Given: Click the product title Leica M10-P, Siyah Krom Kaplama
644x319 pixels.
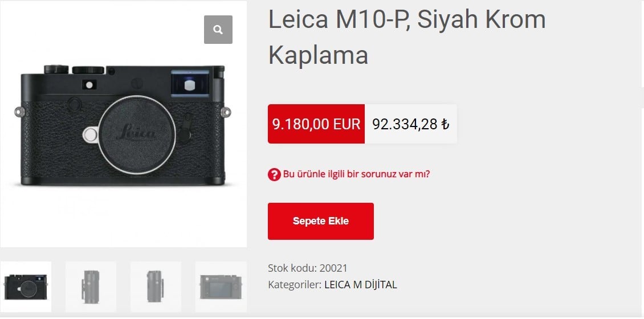Looking at the screenshot, I should point(406,38).
